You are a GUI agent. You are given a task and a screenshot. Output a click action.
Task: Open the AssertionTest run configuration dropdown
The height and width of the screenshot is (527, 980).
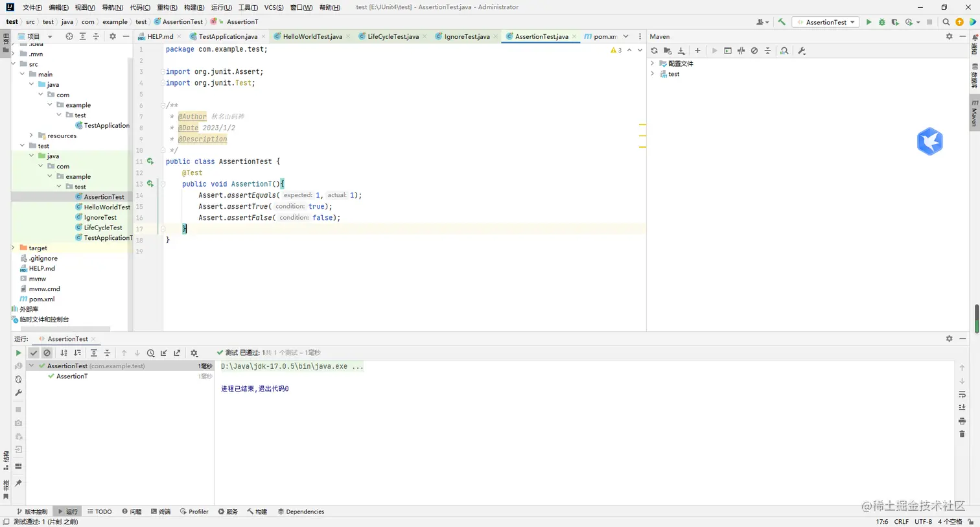[x=826, y=22]
